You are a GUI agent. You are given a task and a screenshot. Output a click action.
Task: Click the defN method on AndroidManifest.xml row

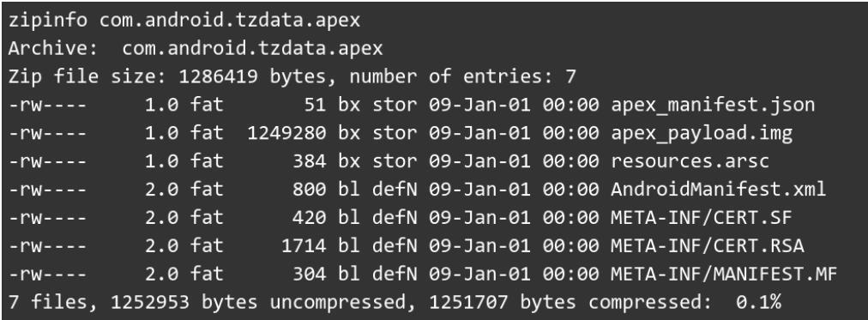[x=395, y=190]
